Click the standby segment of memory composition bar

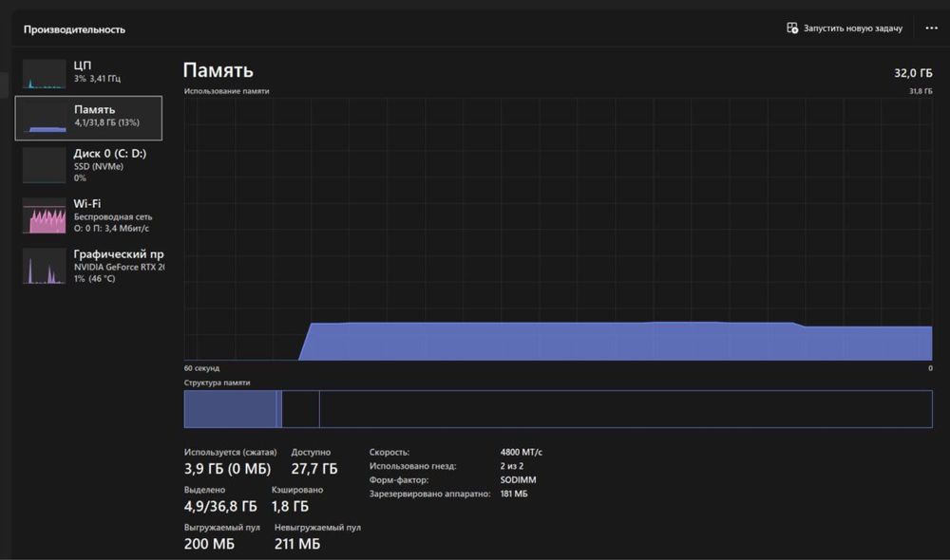[x=300, y=409]
